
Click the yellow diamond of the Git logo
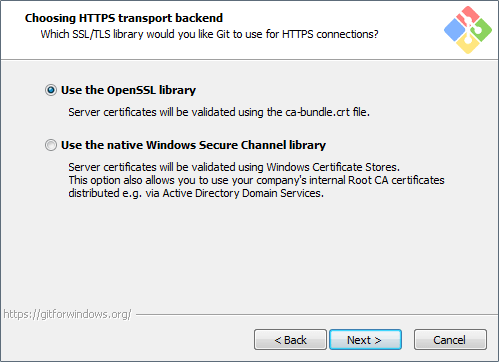click(x=468, y=44)
